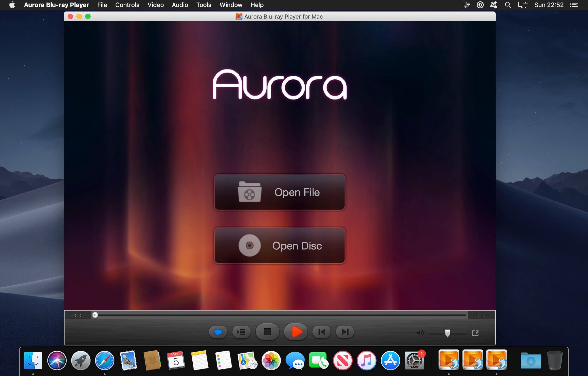588x376 pixels.
Task: Open the File menu
Action: click(x=102, y=5)
